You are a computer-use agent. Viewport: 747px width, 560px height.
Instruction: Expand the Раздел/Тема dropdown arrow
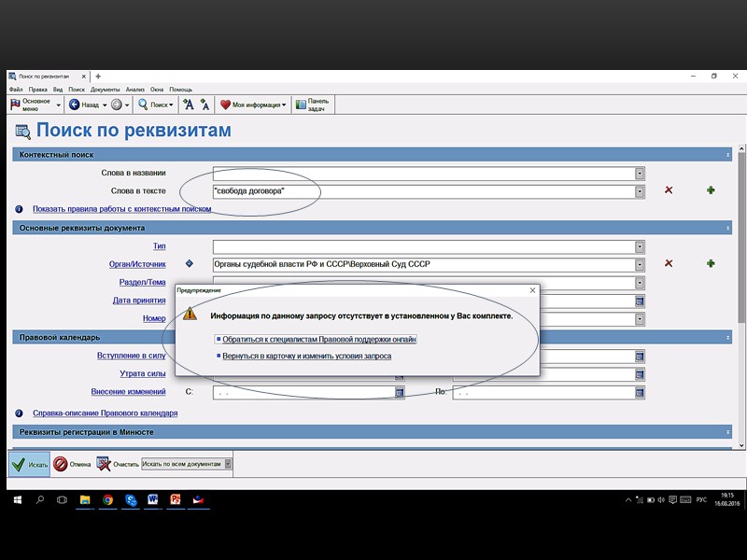pyautogui.click(x=640, y=283)
